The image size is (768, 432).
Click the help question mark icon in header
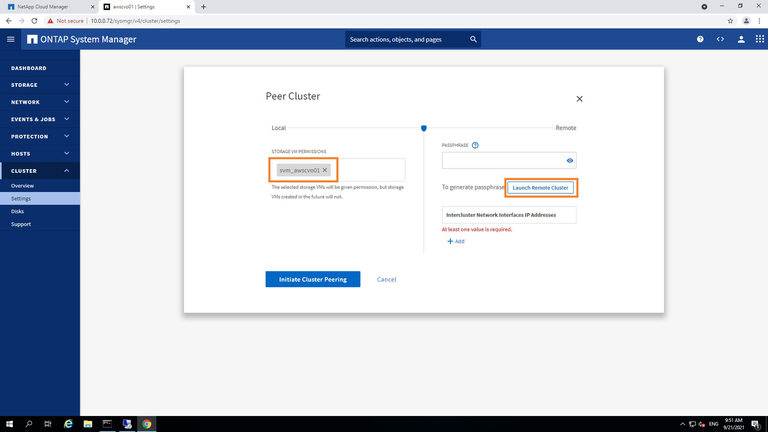(700, 39)
